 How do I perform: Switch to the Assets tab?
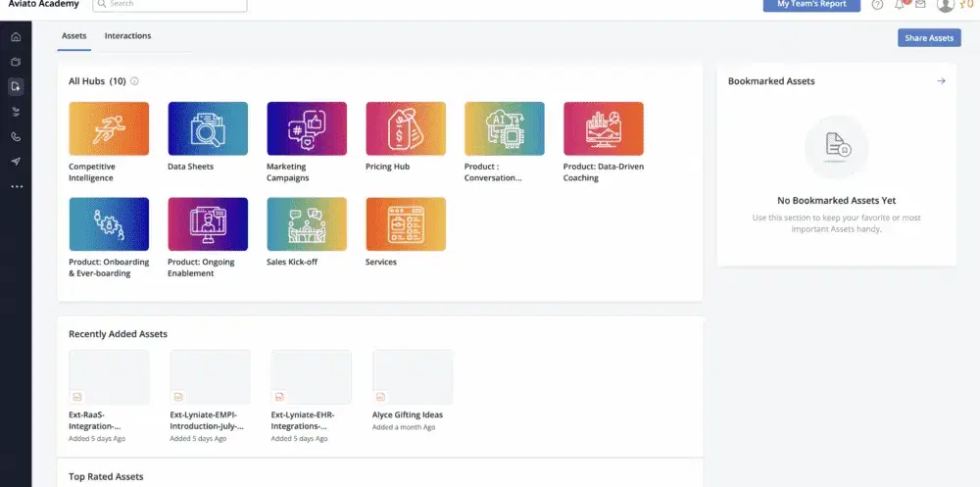tap(73, 36)
